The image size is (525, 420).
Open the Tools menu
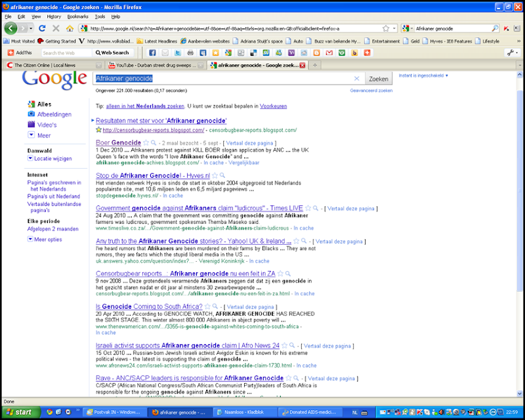pyautogui.click(x=100, y=16)
